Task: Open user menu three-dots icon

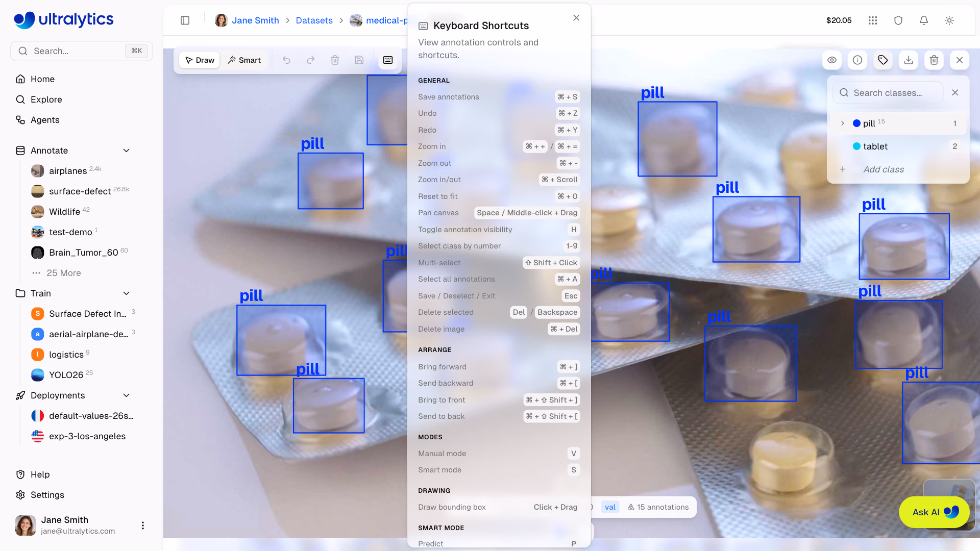Action: tap(143, 525)
